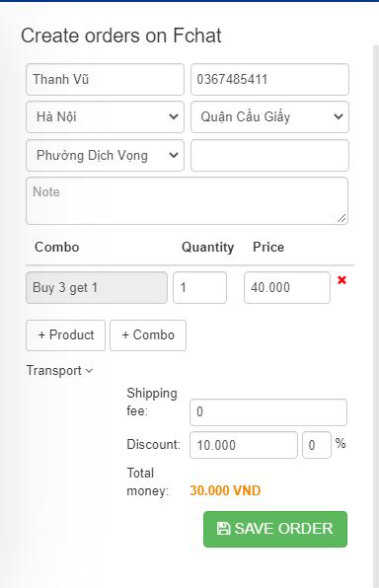Click the empty address field
379x588 pixels.
pos(269,155)
